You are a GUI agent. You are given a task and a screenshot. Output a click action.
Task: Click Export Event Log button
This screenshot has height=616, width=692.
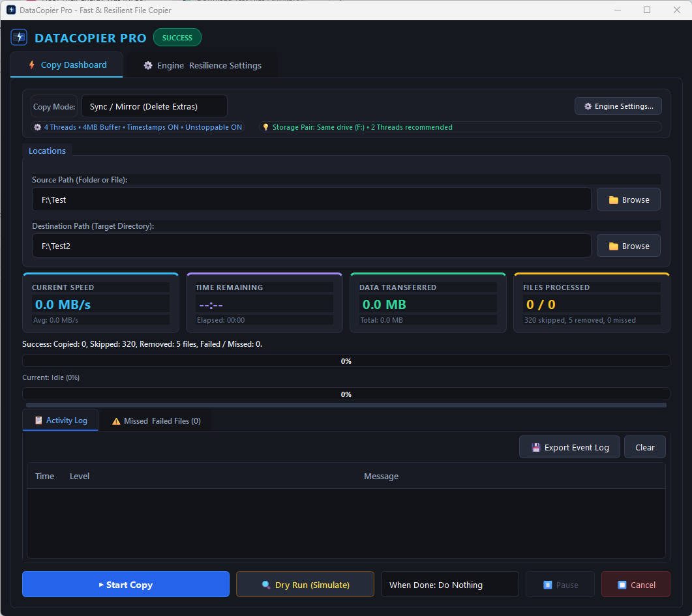(570, 447)
